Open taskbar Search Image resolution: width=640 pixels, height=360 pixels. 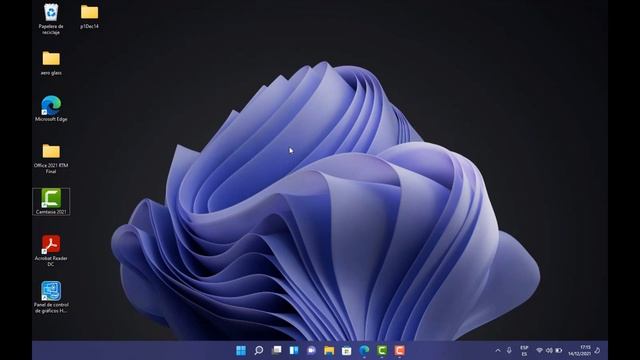coord(259,350)
